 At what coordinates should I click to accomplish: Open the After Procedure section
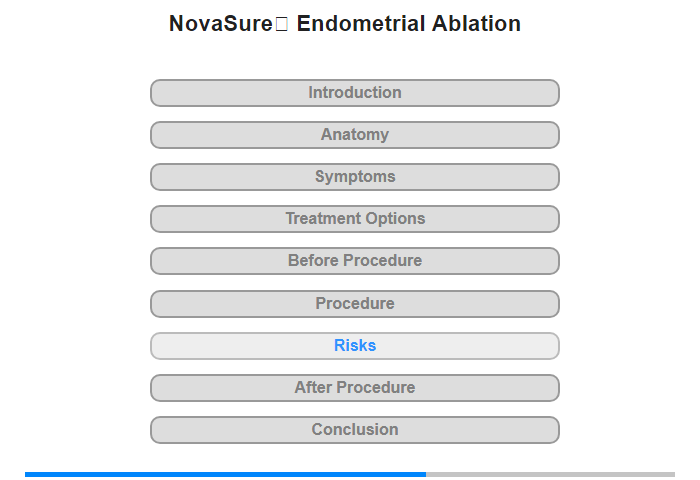[355, 388]
